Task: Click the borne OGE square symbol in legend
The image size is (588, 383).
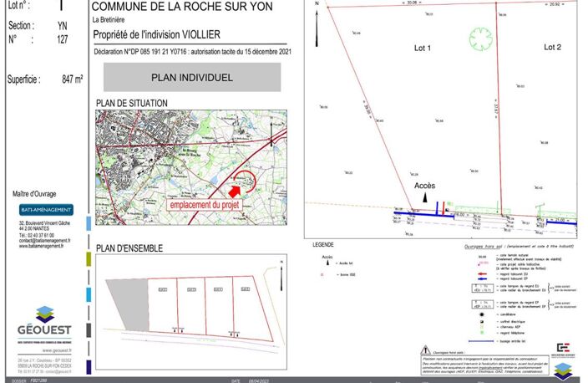Action: coord(322,275)
